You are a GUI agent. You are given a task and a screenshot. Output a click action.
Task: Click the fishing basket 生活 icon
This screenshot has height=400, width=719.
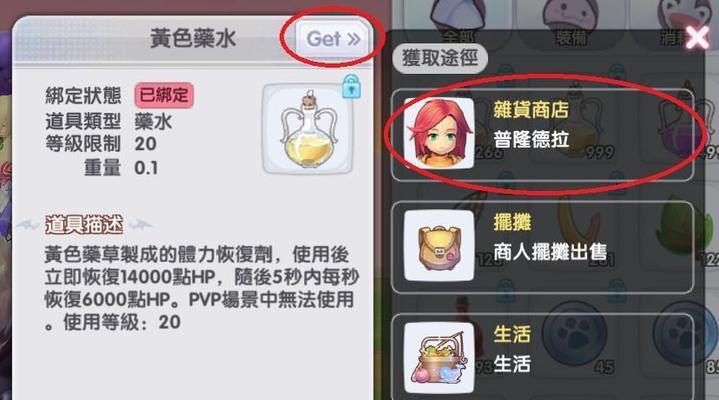(x=439, y=358)
